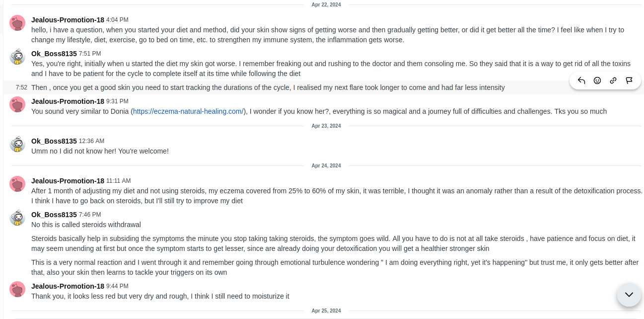Click the Apr 23, 2024 date divider
The height and width of the screenshot is (319, 644).
click(x=326, y=126)
